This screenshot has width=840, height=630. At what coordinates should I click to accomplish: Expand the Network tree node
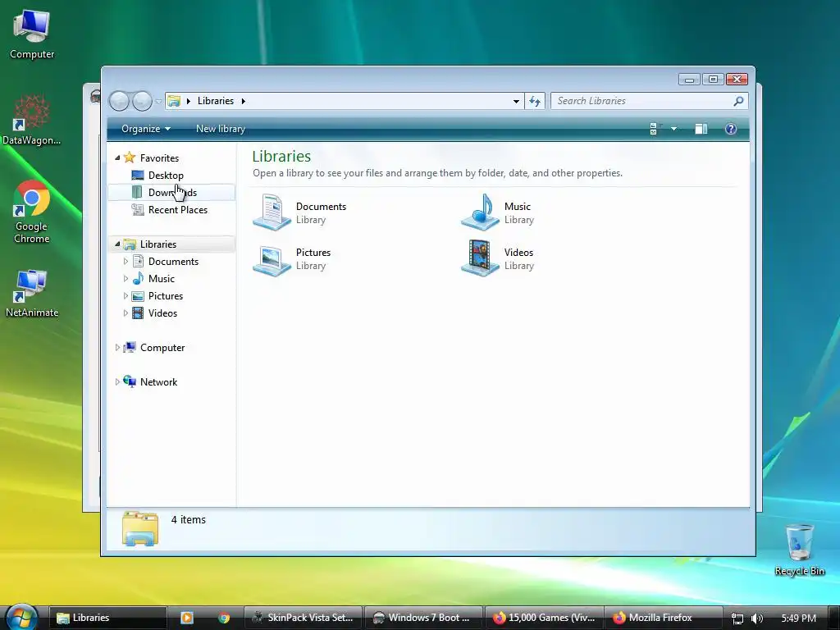click(117, 382)
